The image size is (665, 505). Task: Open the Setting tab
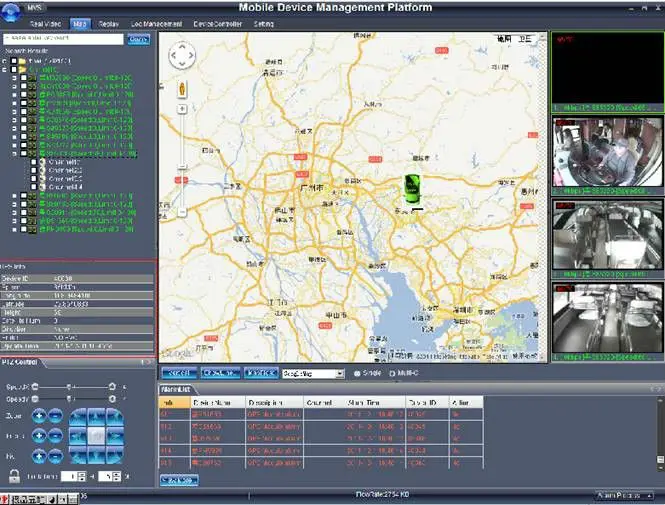[x=264, y=23]
